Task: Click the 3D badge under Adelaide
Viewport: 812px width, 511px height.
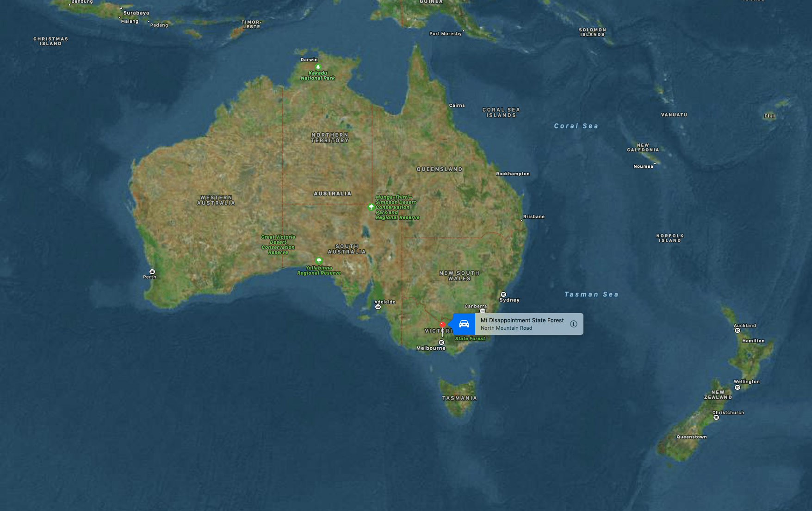Action: pos(378,307)
